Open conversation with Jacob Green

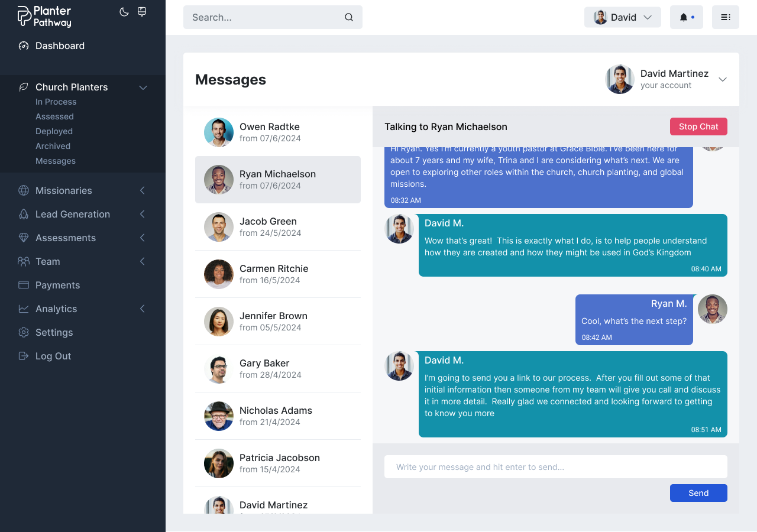278,227
